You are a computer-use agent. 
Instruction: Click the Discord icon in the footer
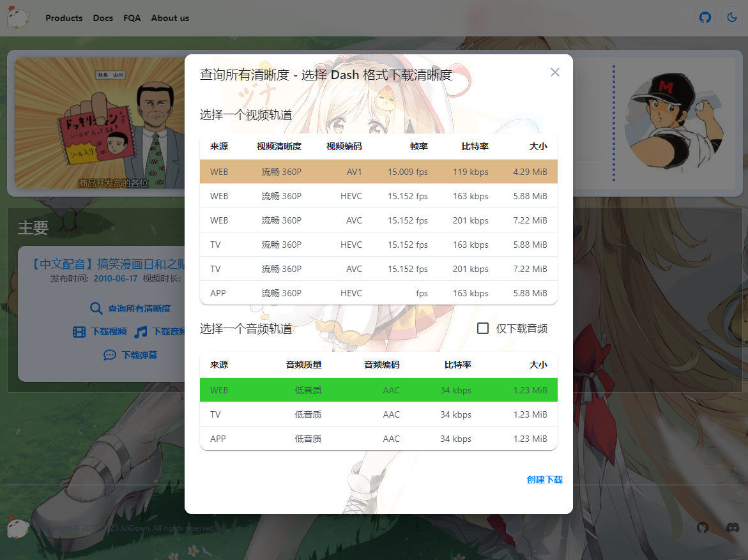tap(733, 527)
